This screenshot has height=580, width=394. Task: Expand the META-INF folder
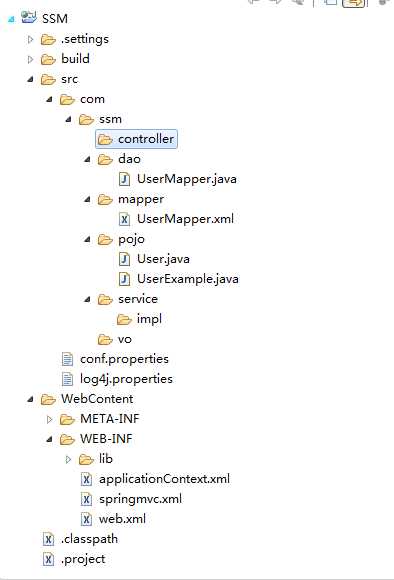(x=49, y=419)
